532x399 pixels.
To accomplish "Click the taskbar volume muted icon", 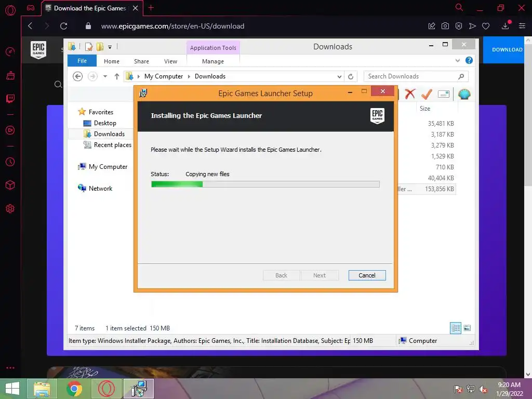I will (x=483, y=389).
